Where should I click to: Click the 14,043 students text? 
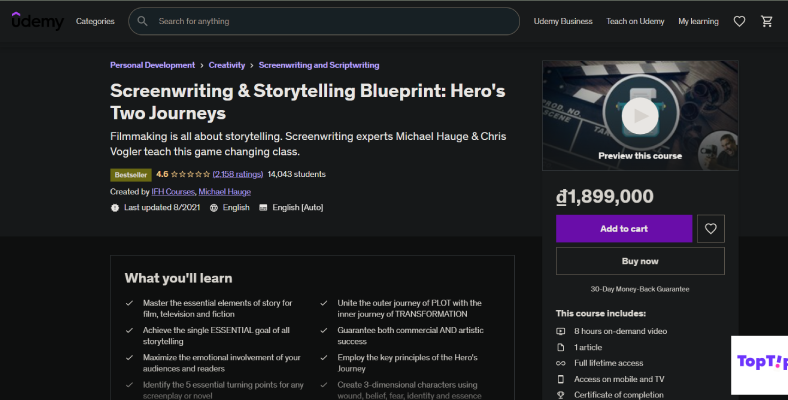pyautogui.click(x=297, y=174)
